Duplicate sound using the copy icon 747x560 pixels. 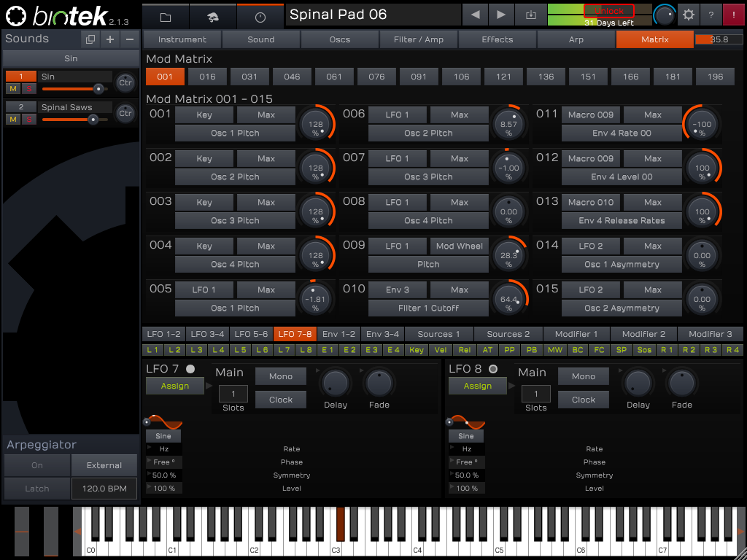[x=90, y=39]
